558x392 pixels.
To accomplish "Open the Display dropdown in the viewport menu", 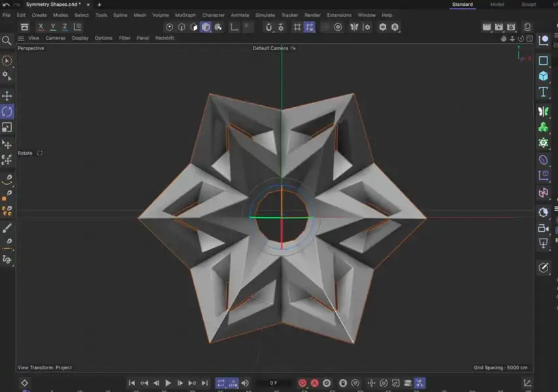I will click(80, 38).
